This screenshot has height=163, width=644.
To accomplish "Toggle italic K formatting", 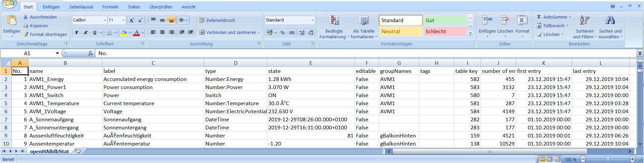I will (x=86, y=33).
